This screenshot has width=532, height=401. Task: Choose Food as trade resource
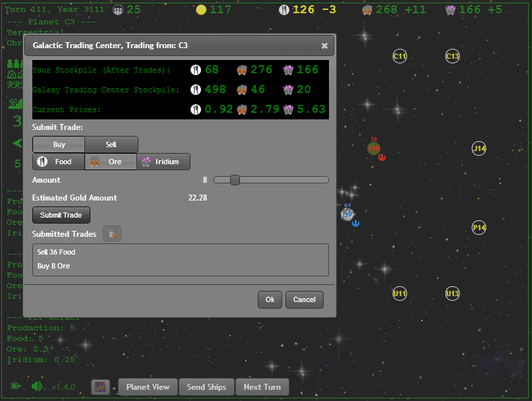pyautogui.click(x=59, y=162)
